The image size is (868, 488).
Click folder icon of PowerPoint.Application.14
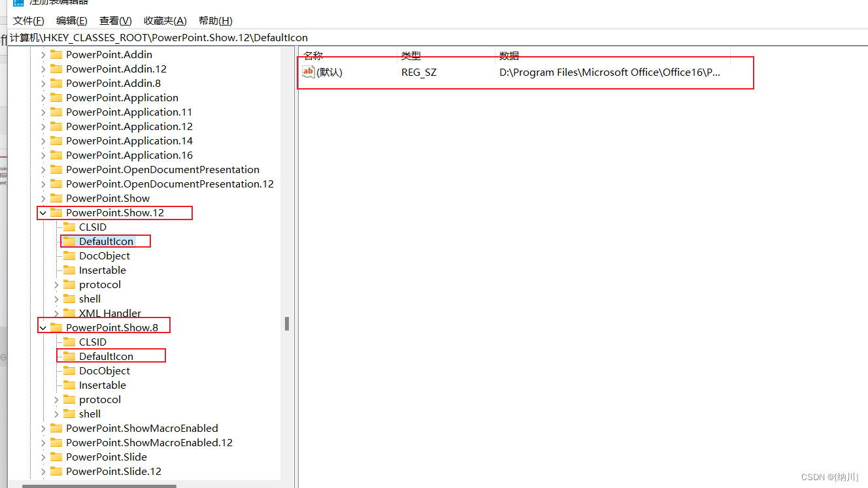[x=56, y=141]
